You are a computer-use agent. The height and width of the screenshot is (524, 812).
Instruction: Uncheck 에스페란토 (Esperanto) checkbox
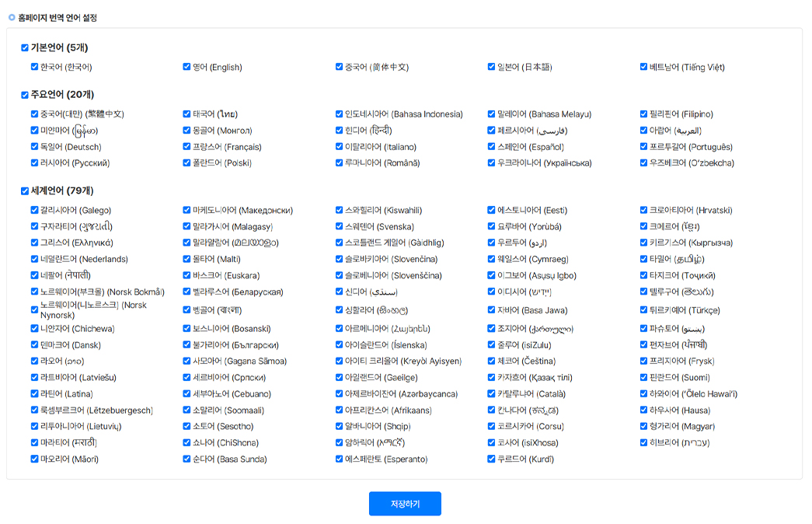(x=340, y=459)
